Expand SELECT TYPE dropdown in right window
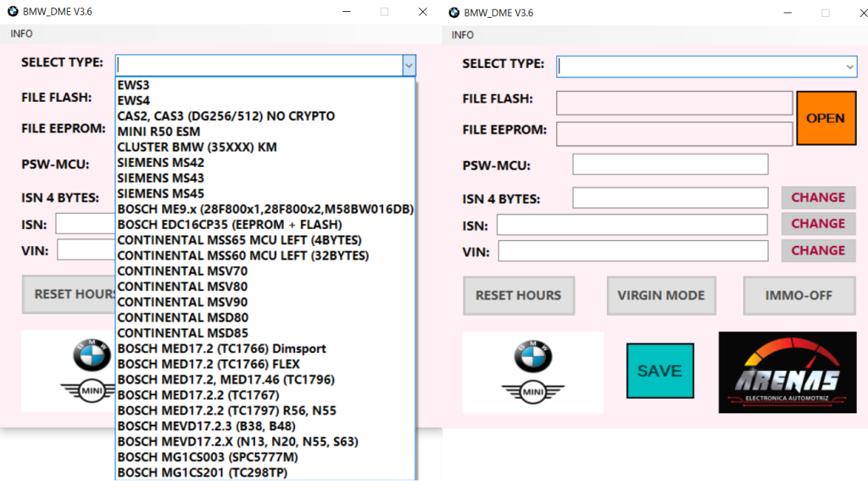Viewport: 868px width, 481px height. point(849,67)
